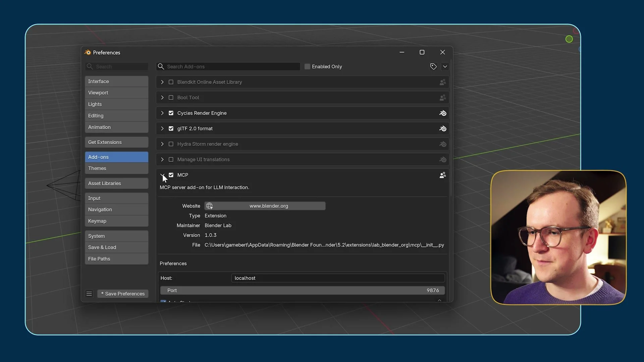Click the tag filter icon
Image resolution: width=644 pixels, height=362 pixels.
tap(433, 66)
